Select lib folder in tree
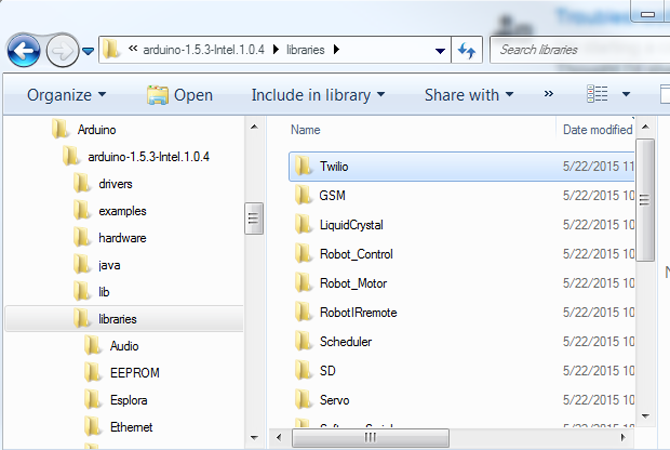 click(104, 292)
